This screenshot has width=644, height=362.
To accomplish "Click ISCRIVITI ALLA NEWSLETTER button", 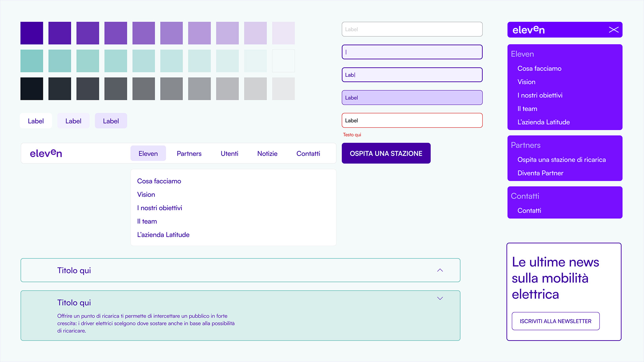I will click(555, 321).
